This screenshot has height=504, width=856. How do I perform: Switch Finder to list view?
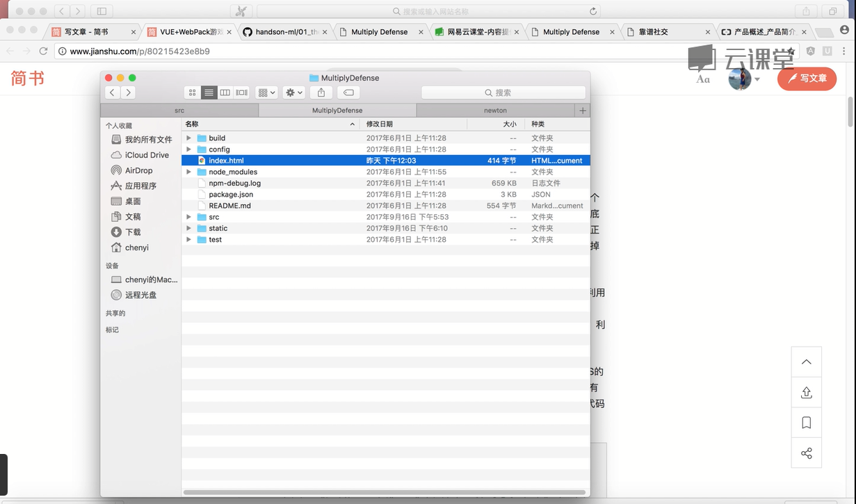[209, 92]
